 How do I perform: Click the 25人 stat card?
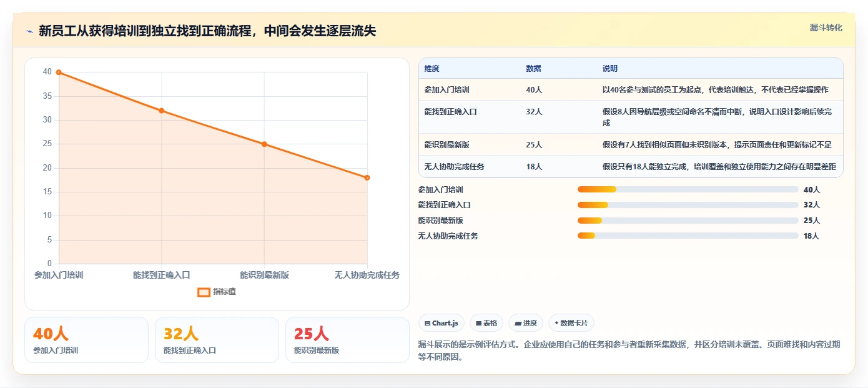[x=347, y=340]
